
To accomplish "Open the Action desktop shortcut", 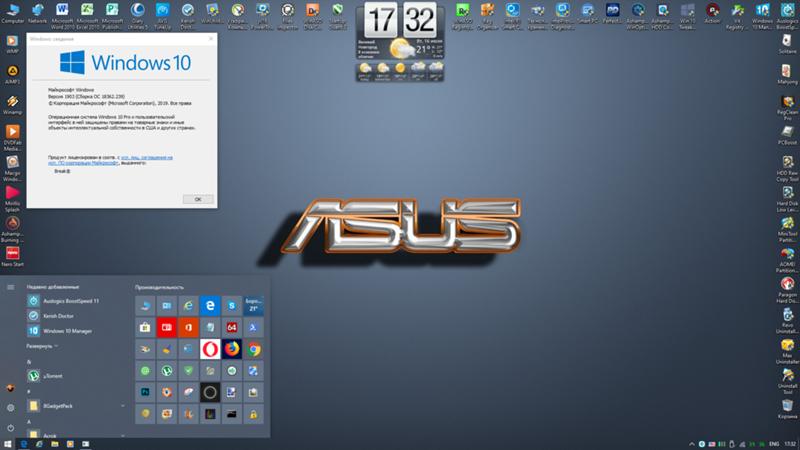I will pos(712,13).
